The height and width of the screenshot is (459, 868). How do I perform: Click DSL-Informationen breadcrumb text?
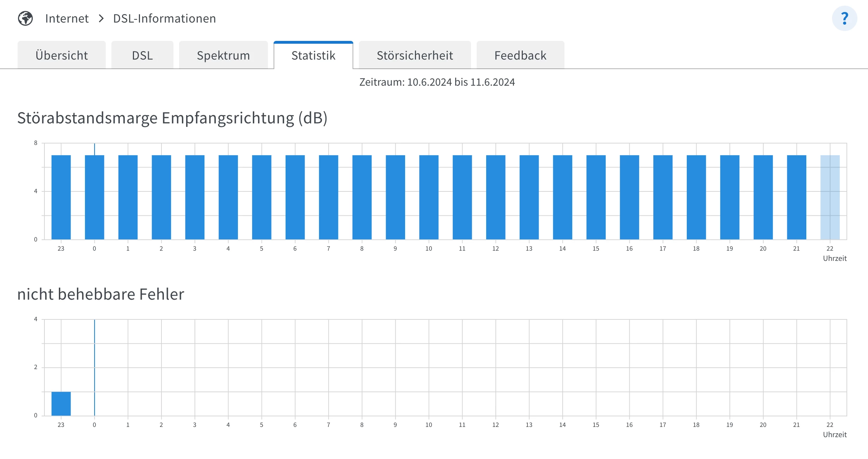[164, 18]
